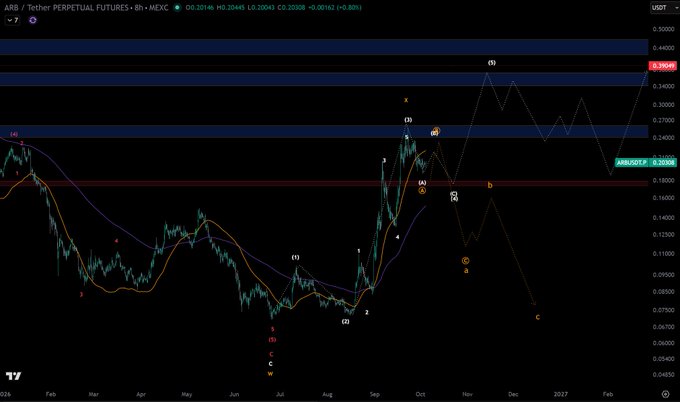Click the 0.07500 price axis value
680x402 pixels.
(664, 310)
